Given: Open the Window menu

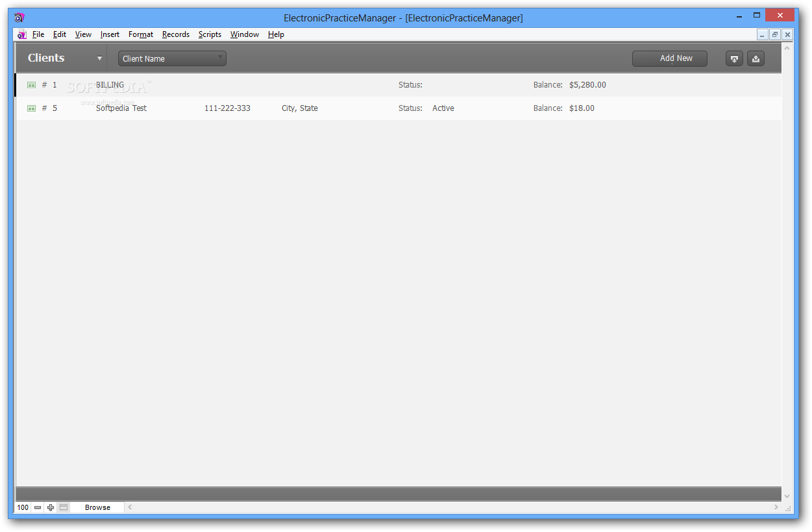Looking at the screenshot, I should [x=245, y=34].
